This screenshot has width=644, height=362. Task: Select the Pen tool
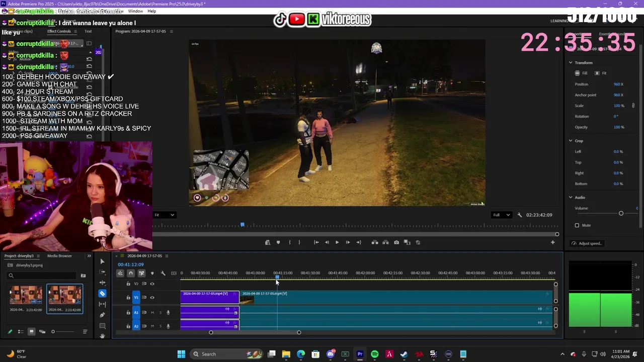point(102,315)
